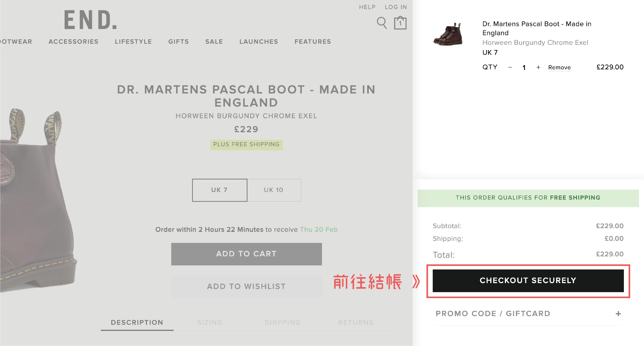The image size is (644, 346).
Task: Go home via the END. logo
Action: [x=90, y=20]
